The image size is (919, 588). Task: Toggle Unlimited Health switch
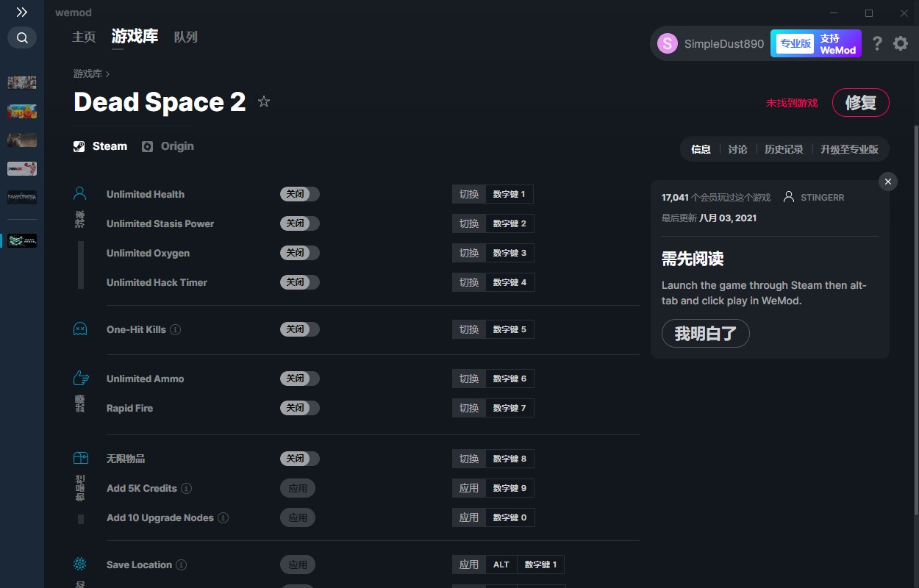(x=299, y=194)
